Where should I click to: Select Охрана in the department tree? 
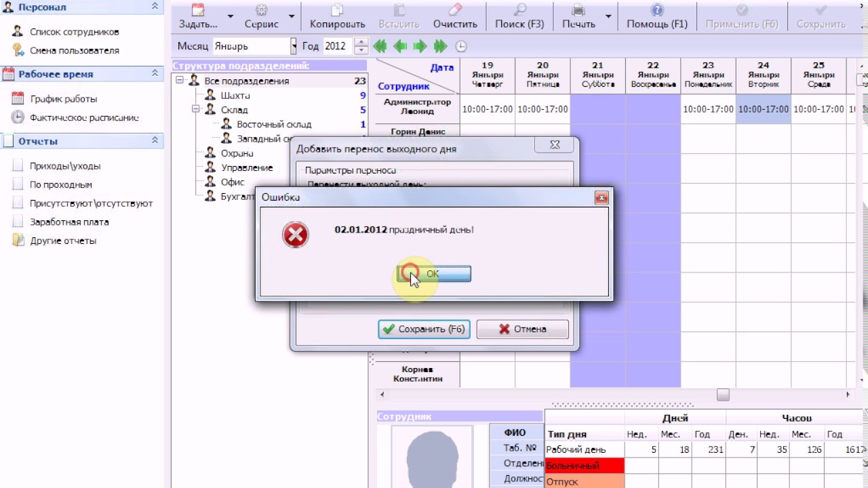click(237, 153)
